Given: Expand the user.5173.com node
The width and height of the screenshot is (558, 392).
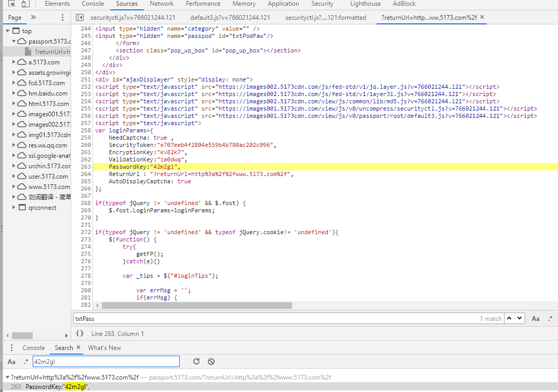Looking at the screenshot, I should (x=14, y=176).
